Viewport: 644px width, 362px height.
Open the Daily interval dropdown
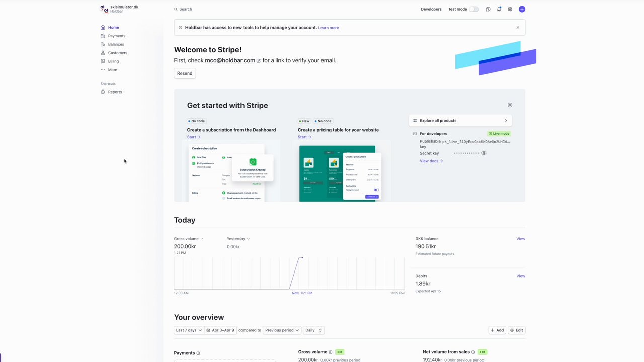(313, 330)
